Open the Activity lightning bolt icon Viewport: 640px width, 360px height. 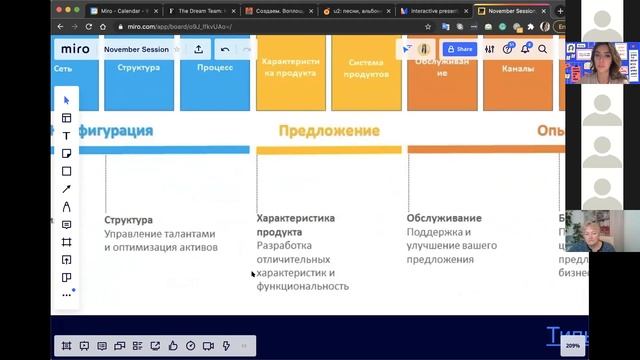226,346
